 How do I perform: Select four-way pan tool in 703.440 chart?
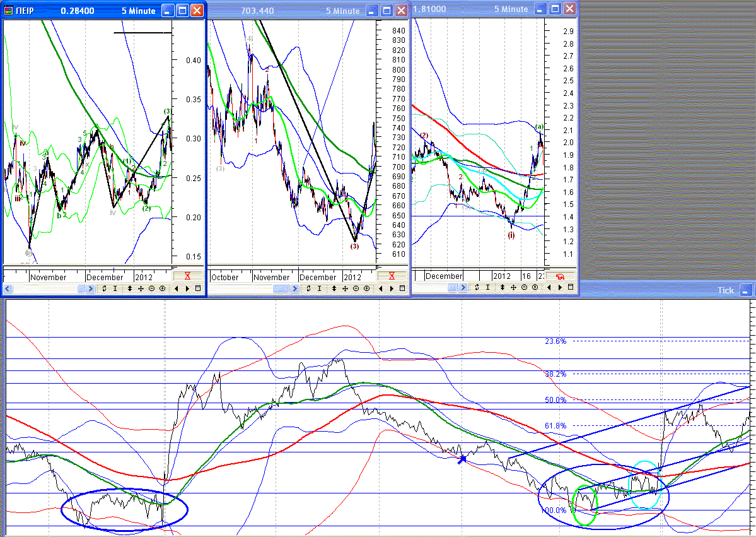click(346, 288)
